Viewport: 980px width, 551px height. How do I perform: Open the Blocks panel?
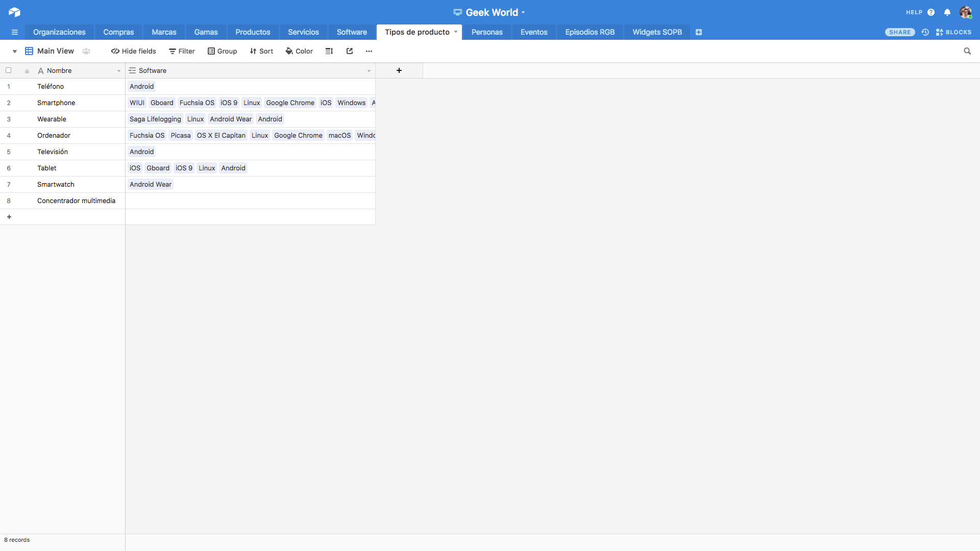tap(953, 32)
